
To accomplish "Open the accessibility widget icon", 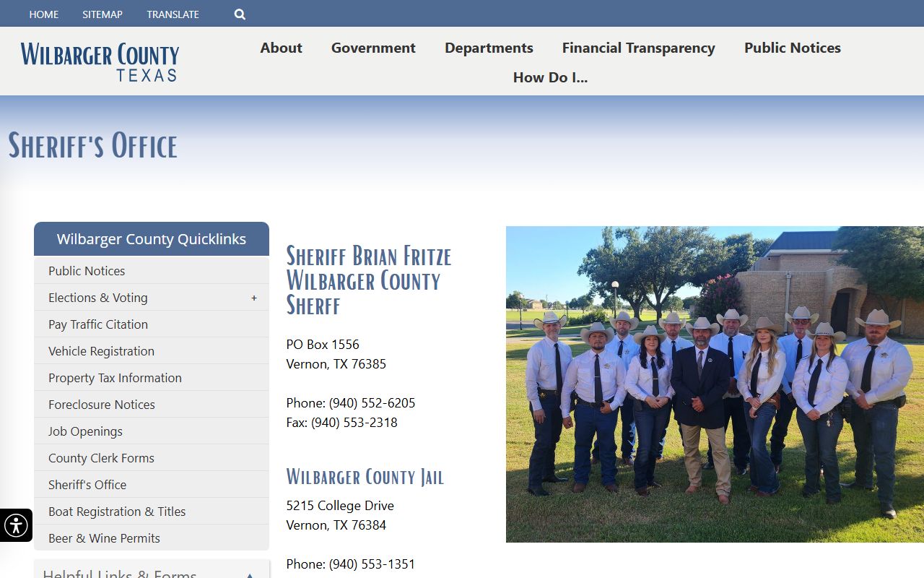I will click(16, 525).
